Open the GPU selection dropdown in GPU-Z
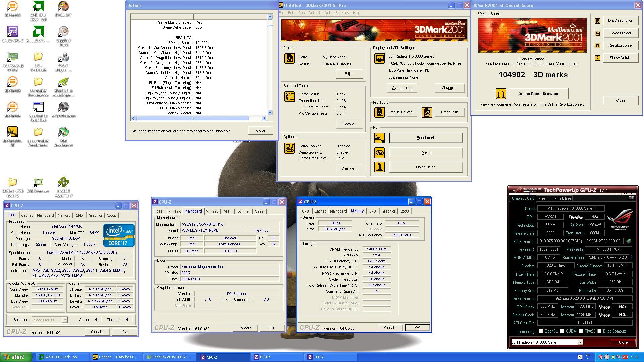The height and width of the screenshot is (362, 644). [x=580, y=342]
